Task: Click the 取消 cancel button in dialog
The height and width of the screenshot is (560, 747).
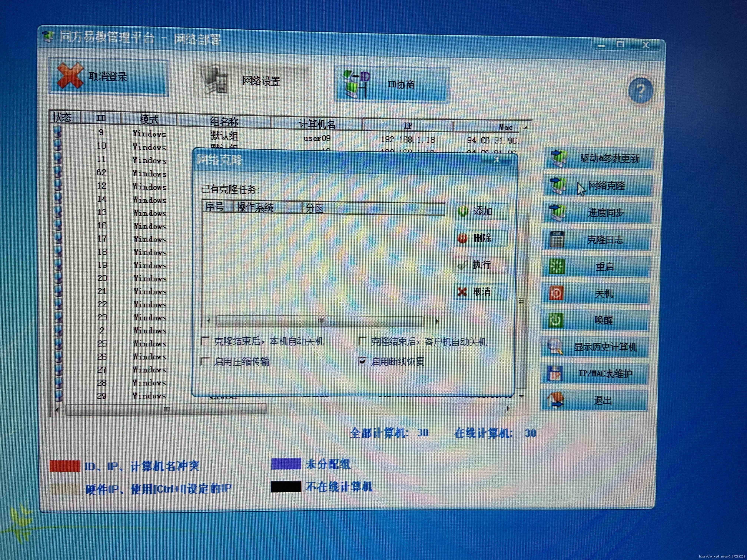Action: point(481,292)
